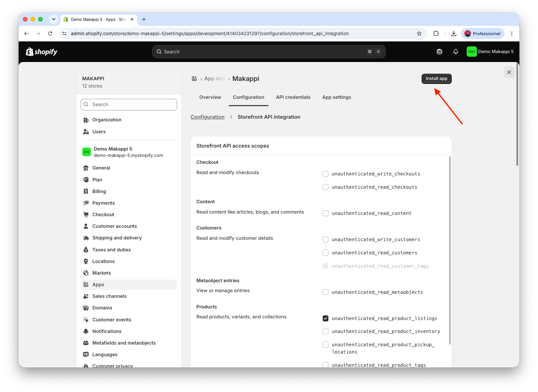Click the Sales channels icon
The image size is (538, 392).
tap(86, 296)
